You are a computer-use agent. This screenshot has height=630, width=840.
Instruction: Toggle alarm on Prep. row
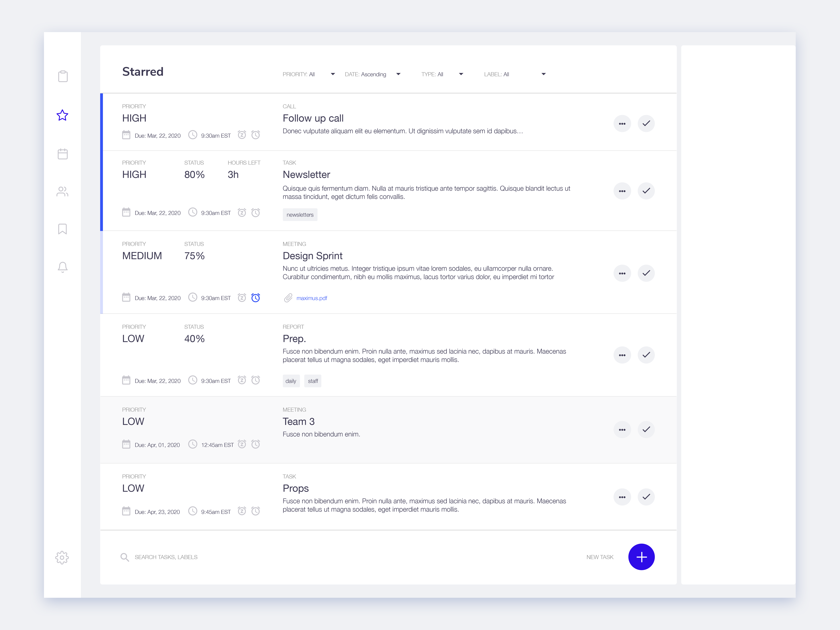click(256, 380)
